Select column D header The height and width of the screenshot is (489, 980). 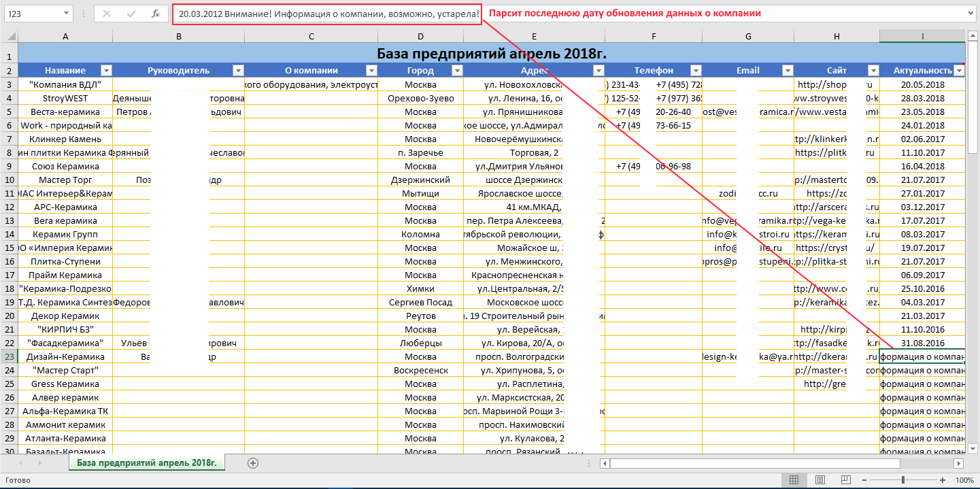[420, 36]
